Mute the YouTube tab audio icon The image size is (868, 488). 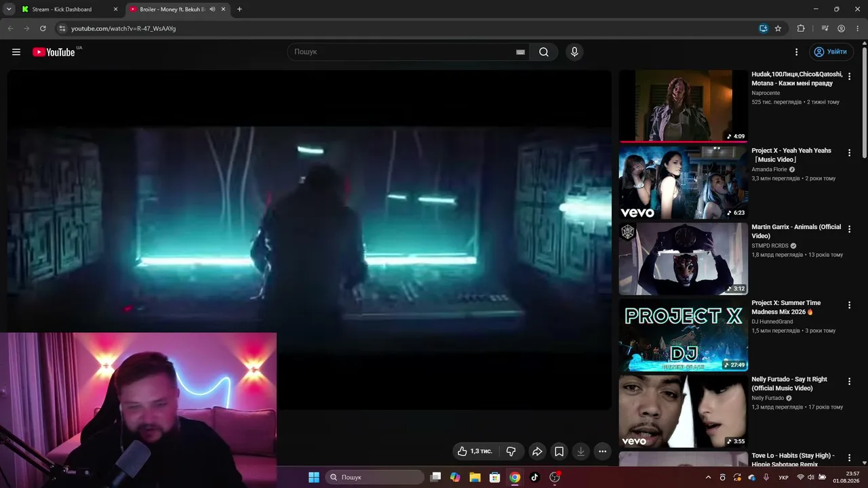click(212, 9)
